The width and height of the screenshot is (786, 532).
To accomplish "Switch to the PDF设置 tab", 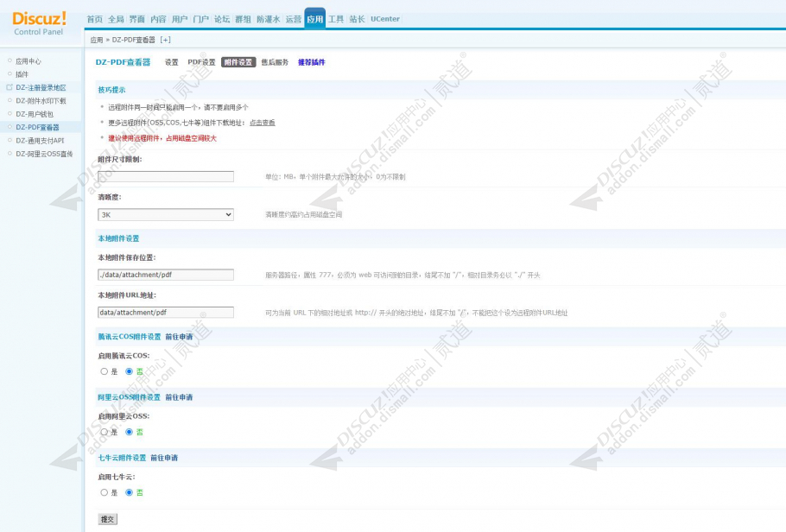I will point(201,62).
